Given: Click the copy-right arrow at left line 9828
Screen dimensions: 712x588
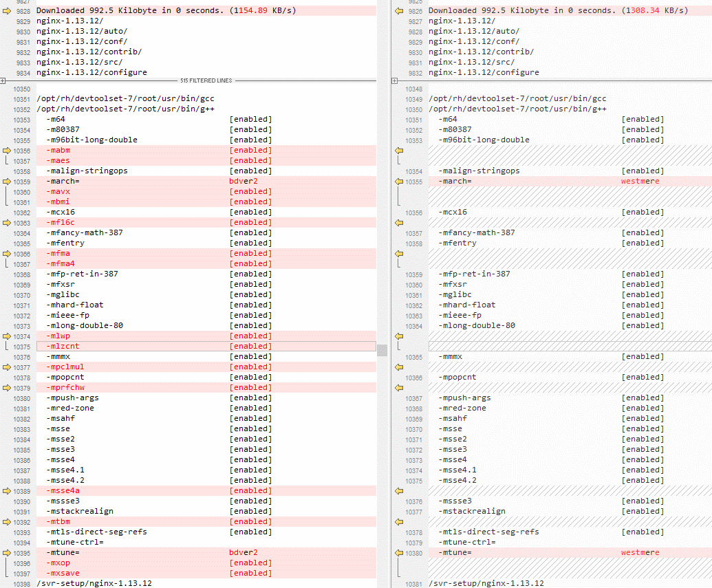Looking at the screenshot, I should pyautogui.click(x=6, y=11).
